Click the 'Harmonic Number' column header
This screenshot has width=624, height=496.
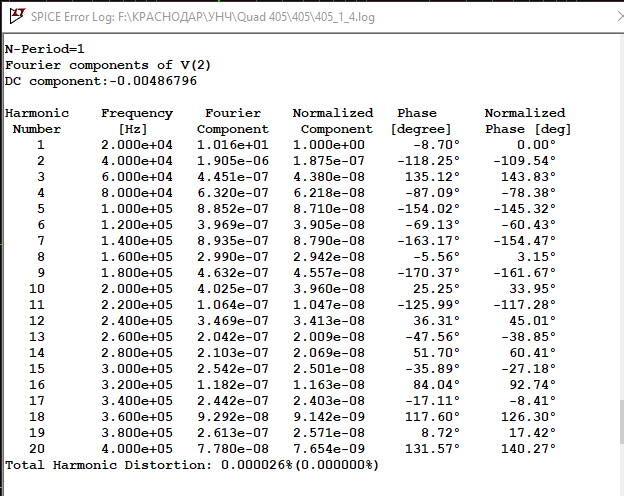pyautogui.click(x=37, y=121)
